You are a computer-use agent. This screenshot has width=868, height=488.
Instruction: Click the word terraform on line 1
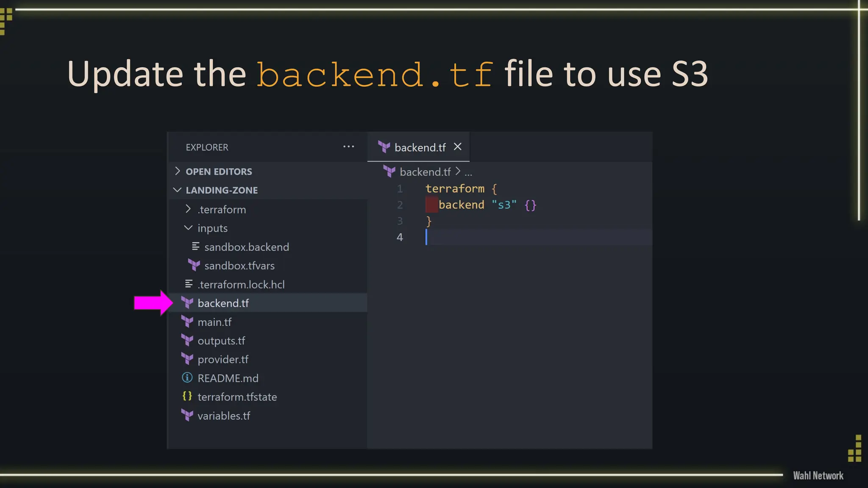(x=455, y=189)
